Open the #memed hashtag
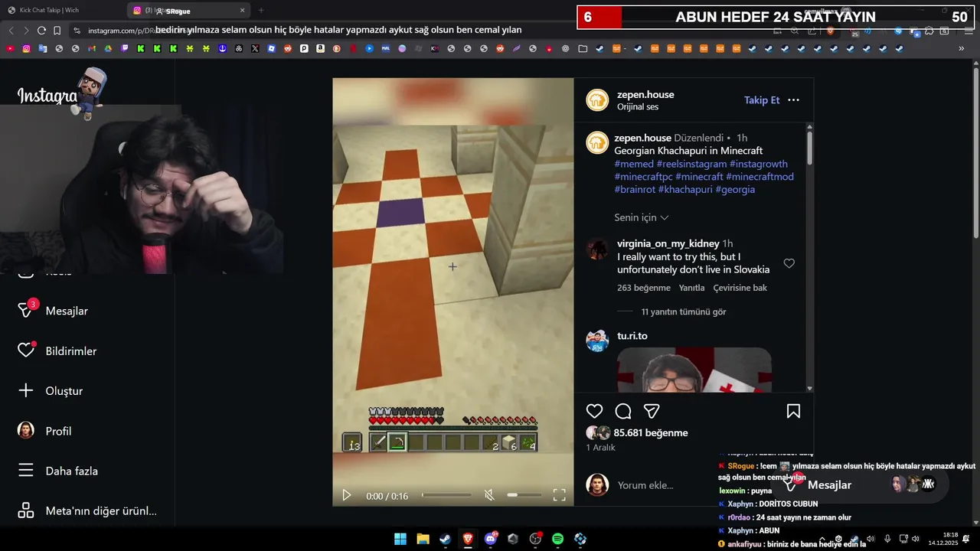980x551 pixels. [x=634, y=164]
